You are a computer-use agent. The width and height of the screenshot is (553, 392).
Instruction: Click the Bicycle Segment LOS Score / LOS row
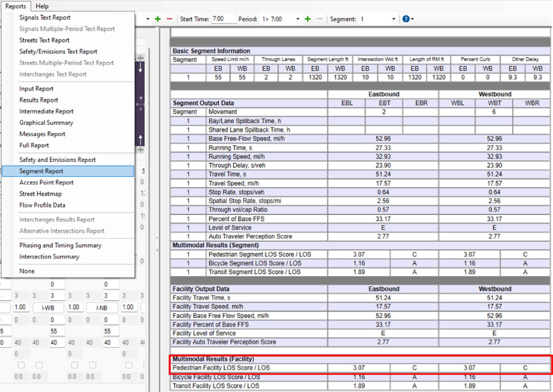pos(360,263)
